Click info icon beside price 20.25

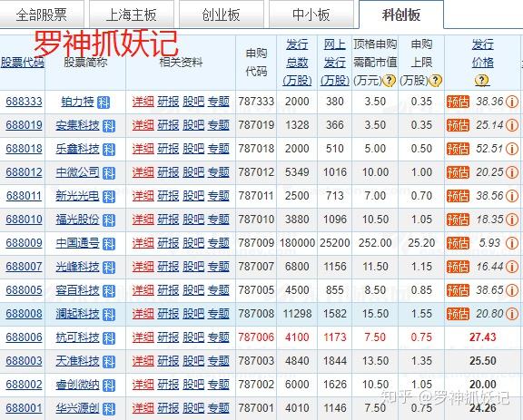point(512,172)
